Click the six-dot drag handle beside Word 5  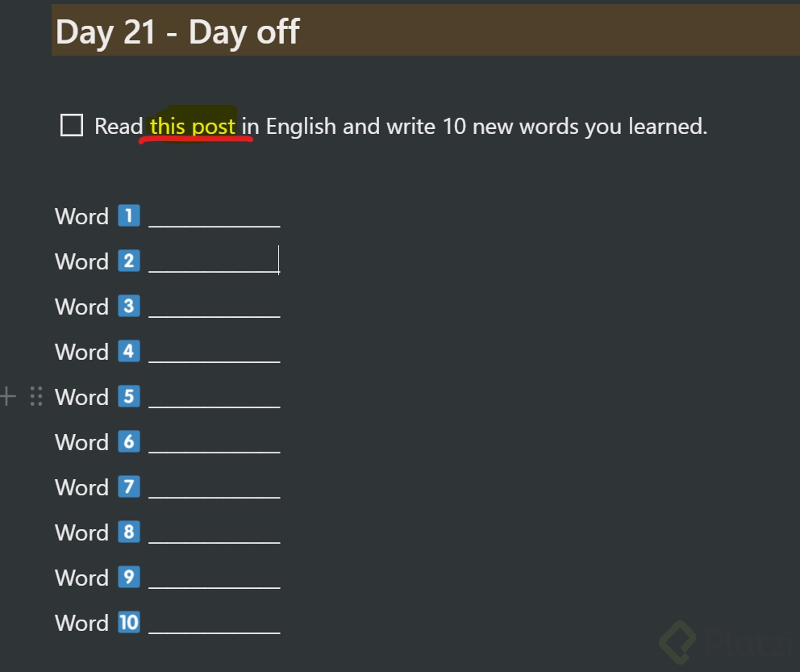click(x=35, y=396)
